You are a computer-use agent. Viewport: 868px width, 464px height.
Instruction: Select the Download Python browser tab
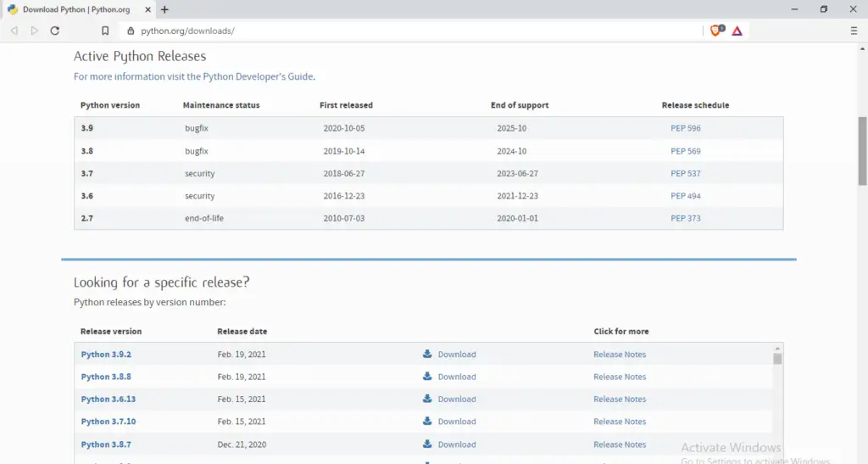(76, 9)
